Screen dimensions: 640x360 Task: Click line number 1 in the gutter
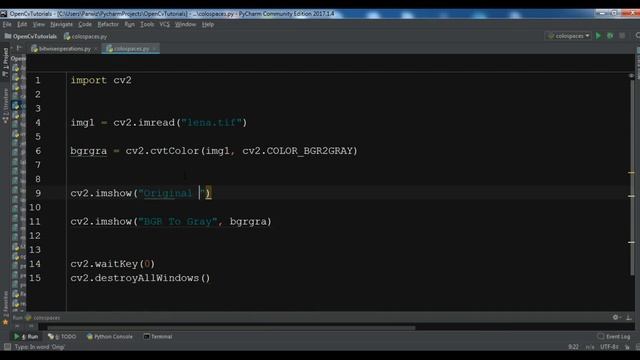(x=38, y=80)
